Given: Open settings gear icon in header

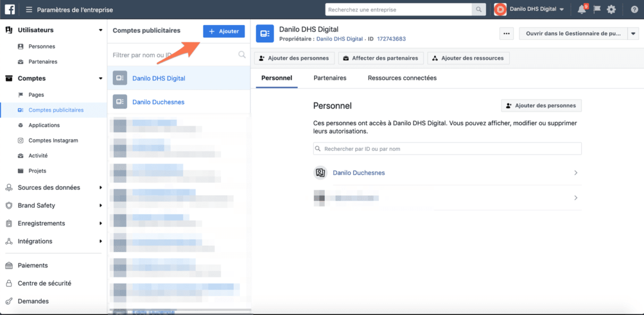Looking at the screenshot, I should pos(611,10).
